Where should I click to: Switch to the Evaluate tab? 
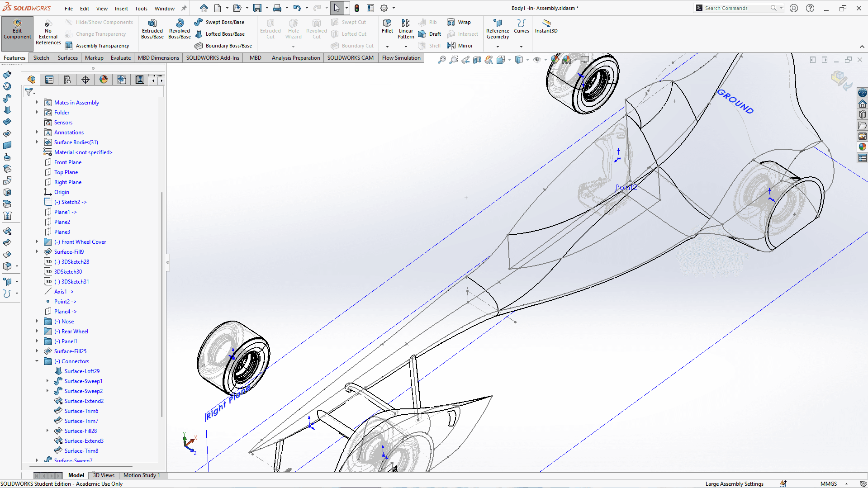pos(121,58)
